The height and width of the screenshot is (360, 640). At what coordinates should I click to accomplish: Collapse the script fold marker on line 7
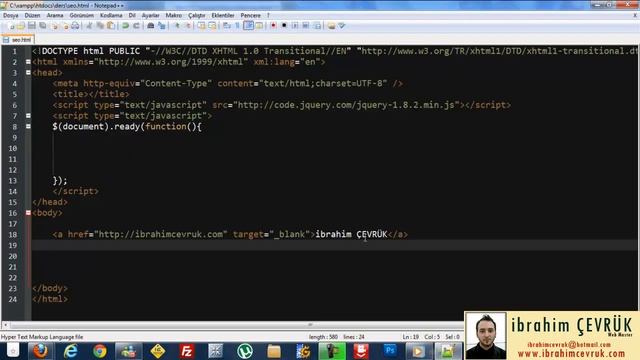28,116
